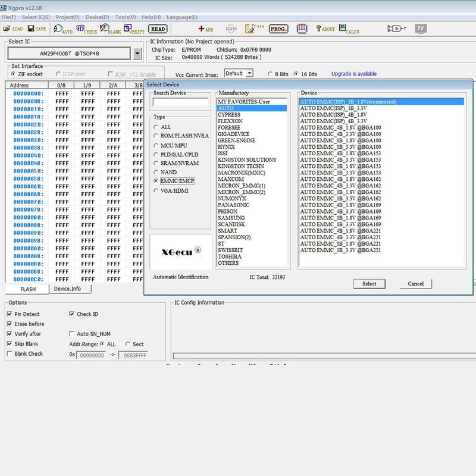Image resolution: width=476 pixels, height=476 pixels.
Task: Click the Select button in dialog
Action: [x=369, y=284]
